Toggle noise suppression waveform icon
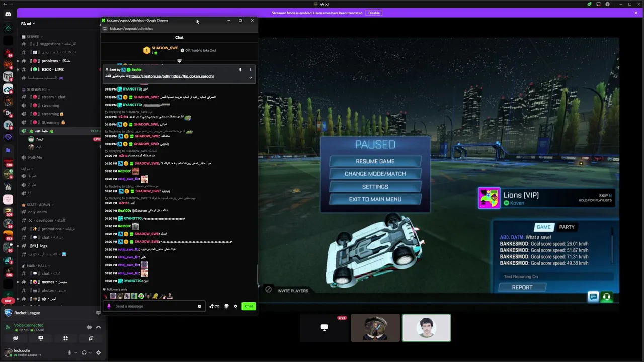Screen dimensions: 644x362 pyautogui.click(x=89, y=327)
